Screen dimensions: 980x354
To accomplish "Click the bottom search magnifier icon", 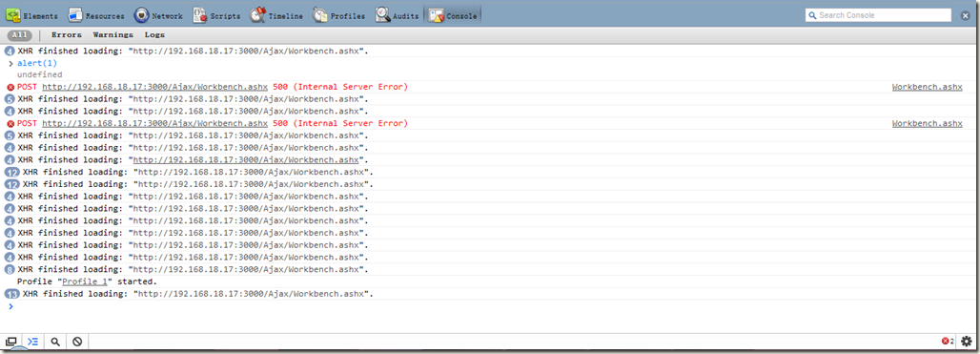I will [x=55, y=342].
